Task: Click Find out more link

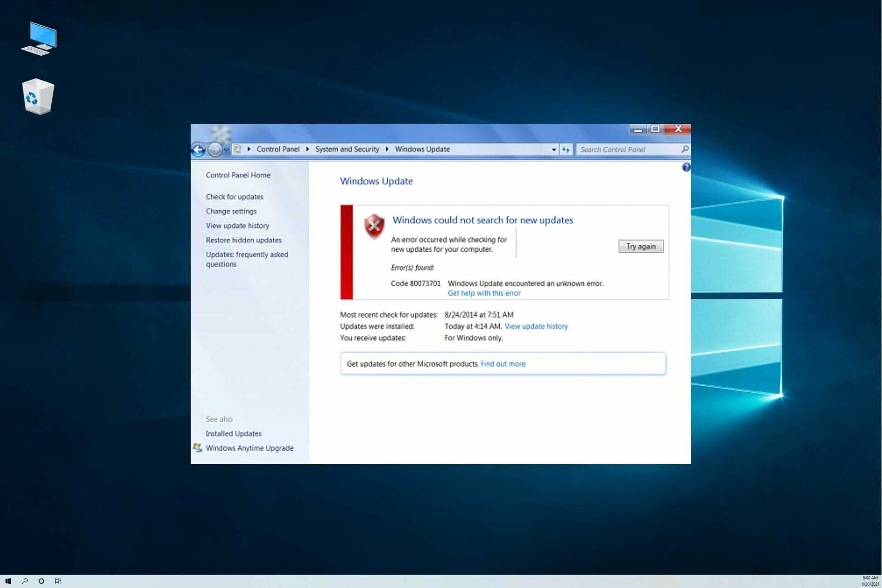Action: click(x=503, y=364)
